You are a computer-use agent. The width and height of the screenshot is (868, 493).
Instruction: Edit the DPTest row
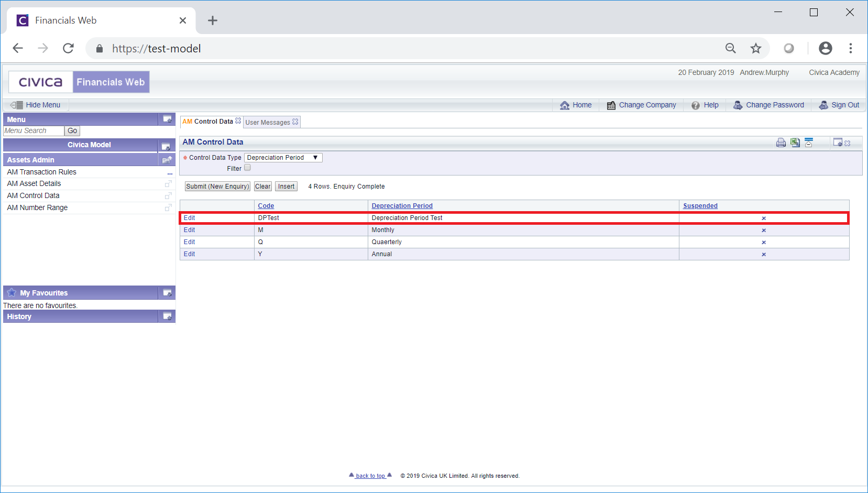click(x=189, y=218)
